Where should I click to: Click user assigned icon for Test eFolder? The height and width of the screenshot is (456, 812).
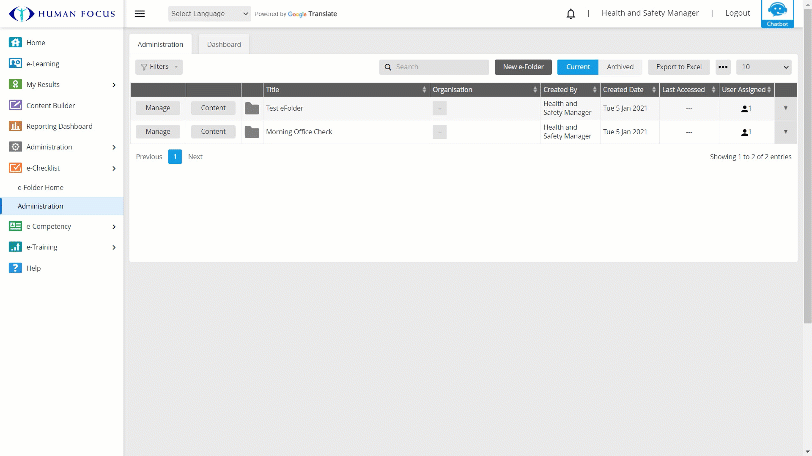click(745, 108)
